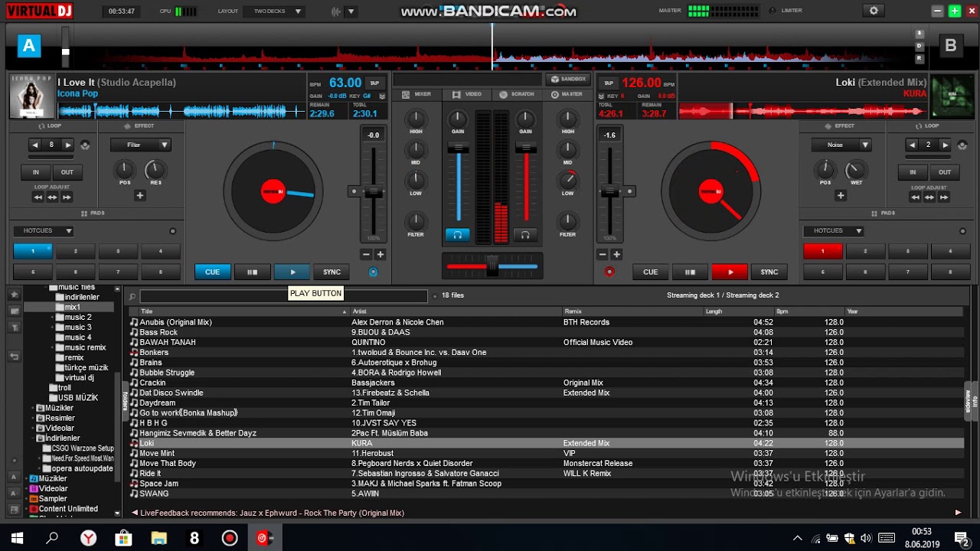Open deck A HOTCUES pad mode dropdown
The image size is (980, 551).
(x=43, y=231)
